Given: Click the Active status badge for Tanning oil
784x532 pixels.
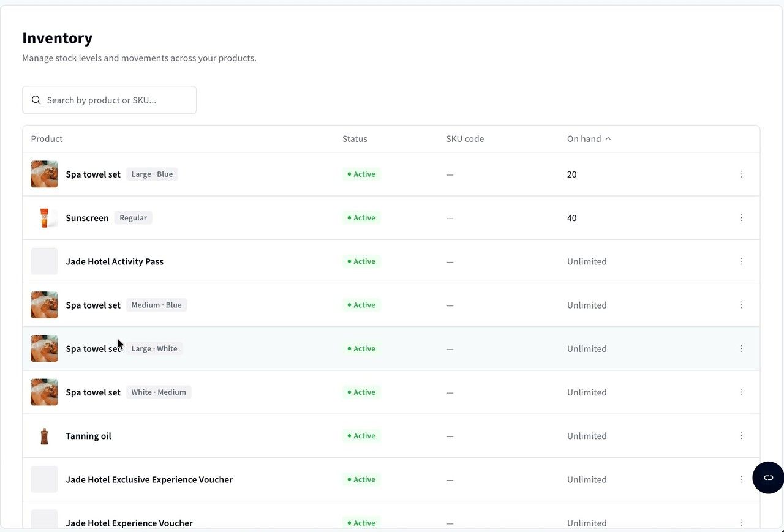Looking at the screenshot, I should tap(361, 436).
